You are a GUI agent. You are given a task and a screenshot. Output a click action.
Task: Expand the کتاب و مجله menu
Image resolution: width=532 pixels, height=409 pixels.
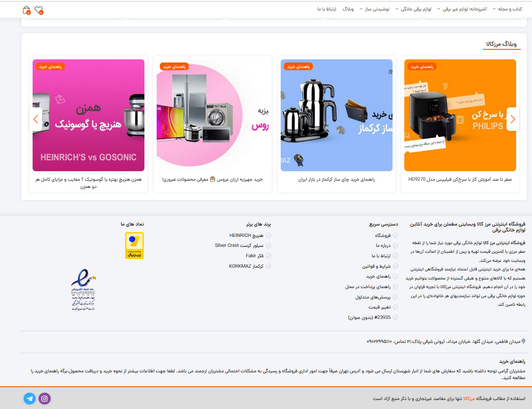510,9
